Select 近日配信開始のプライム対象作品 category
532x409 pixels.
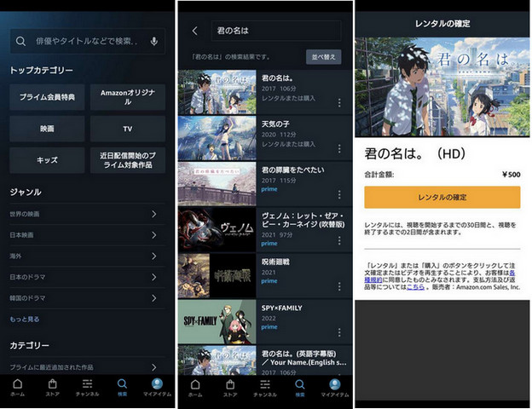click(x=128, y=160)
